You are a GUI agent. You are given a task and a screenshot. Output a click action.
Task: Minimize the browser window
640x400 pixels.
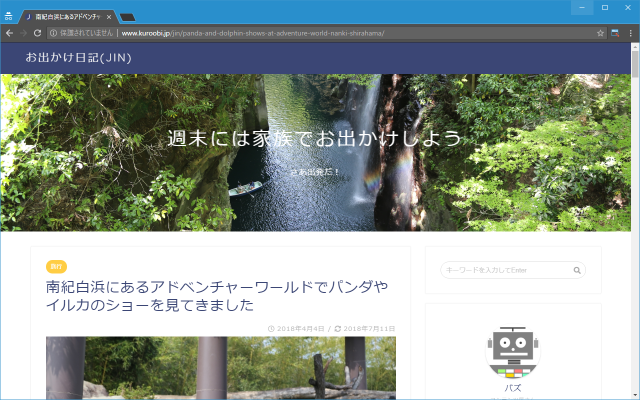(x=582, y=8)
